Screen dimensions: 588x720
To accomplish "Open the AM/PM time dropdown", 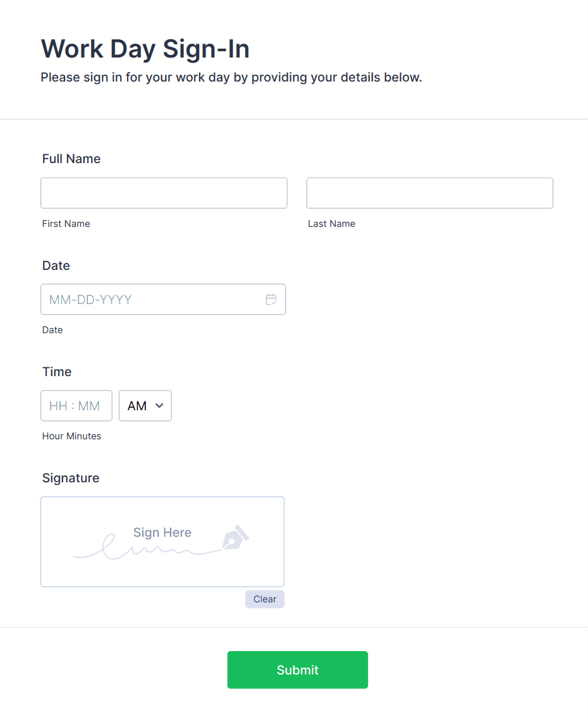I will click(145, 406).
